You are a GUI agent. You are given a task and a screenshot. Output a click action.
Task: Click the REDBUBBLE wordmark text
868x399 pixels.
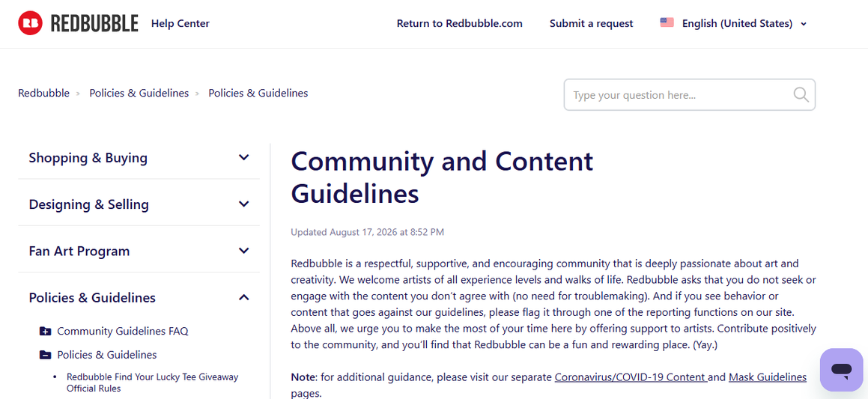pyautogui.click(x=94, y=23)
